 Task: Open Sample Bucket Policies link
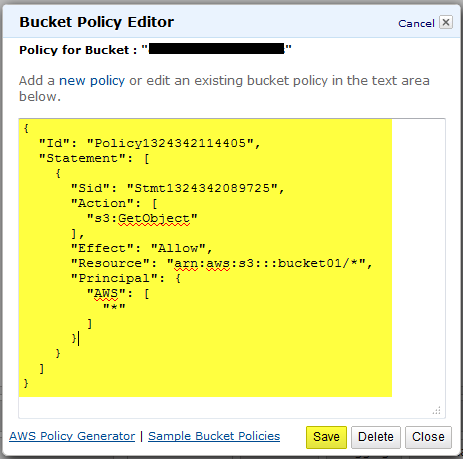pos(214,436)
